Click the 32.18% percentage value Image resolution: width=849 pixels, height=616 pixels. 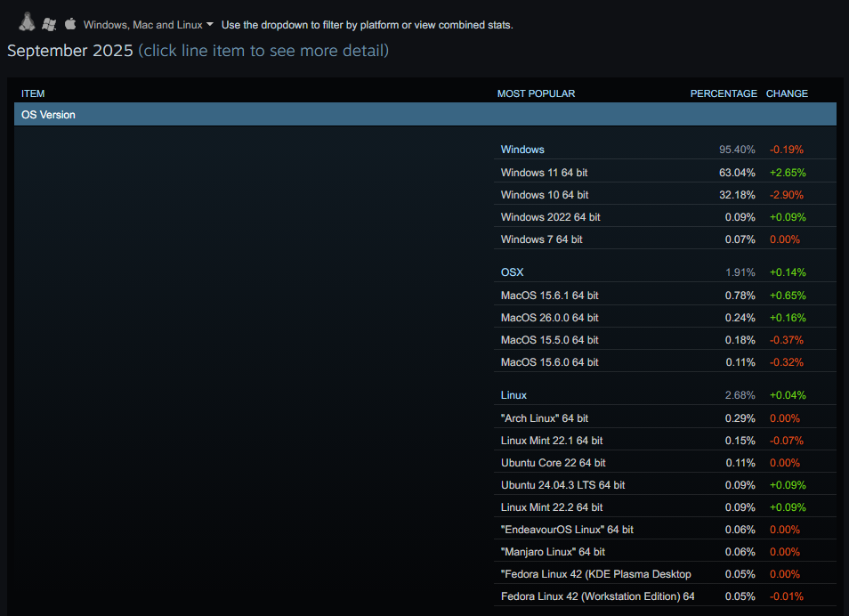tap(737, 194)
